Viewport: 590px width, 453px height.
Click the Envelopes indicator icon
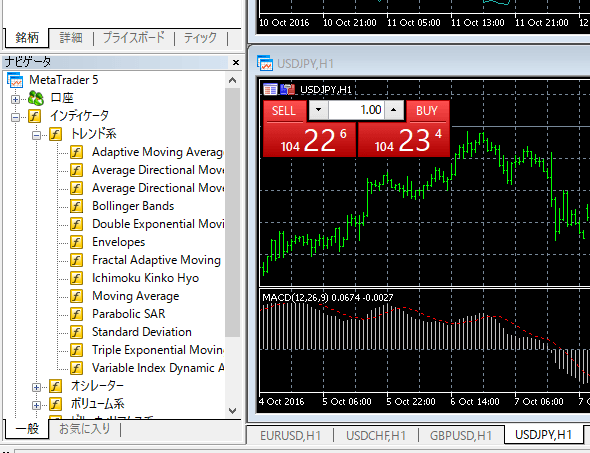point(76,242)
